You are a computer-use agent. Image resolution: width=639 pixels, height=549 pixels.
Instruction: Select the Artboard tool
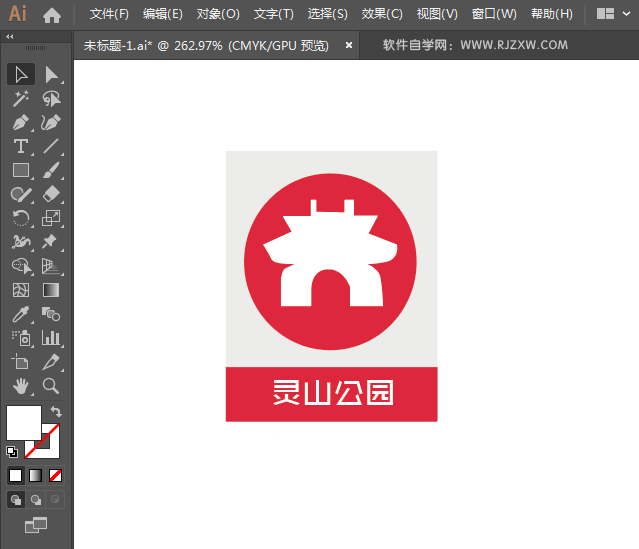21,362
